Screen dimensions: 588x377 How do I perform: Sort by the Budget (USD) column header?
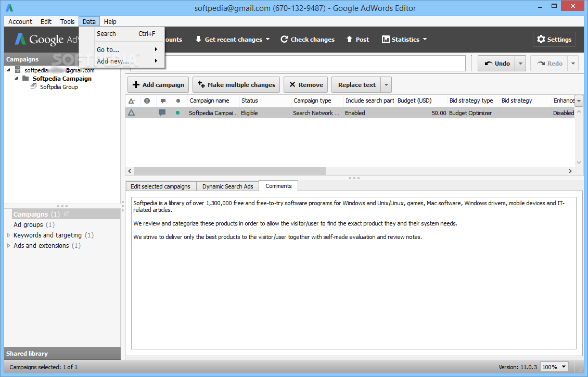point(421,100)
